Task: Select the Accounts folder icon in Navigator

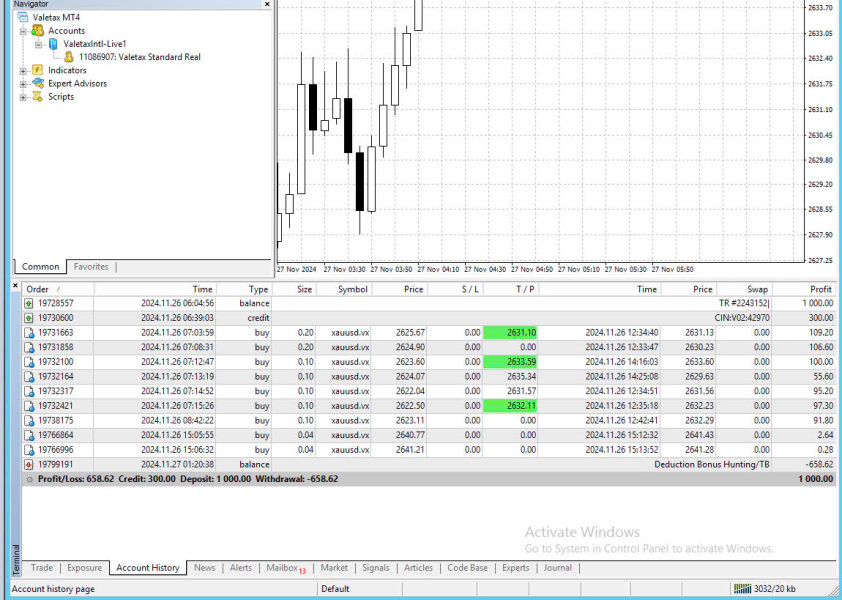Action: pyautogui.click(x=38, y=31)
